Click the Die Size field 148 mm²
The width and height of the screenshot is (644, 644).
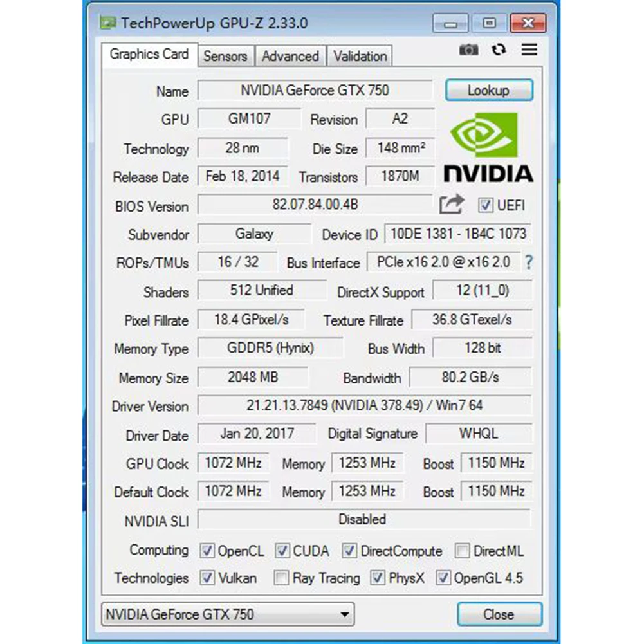click(400, 148)
